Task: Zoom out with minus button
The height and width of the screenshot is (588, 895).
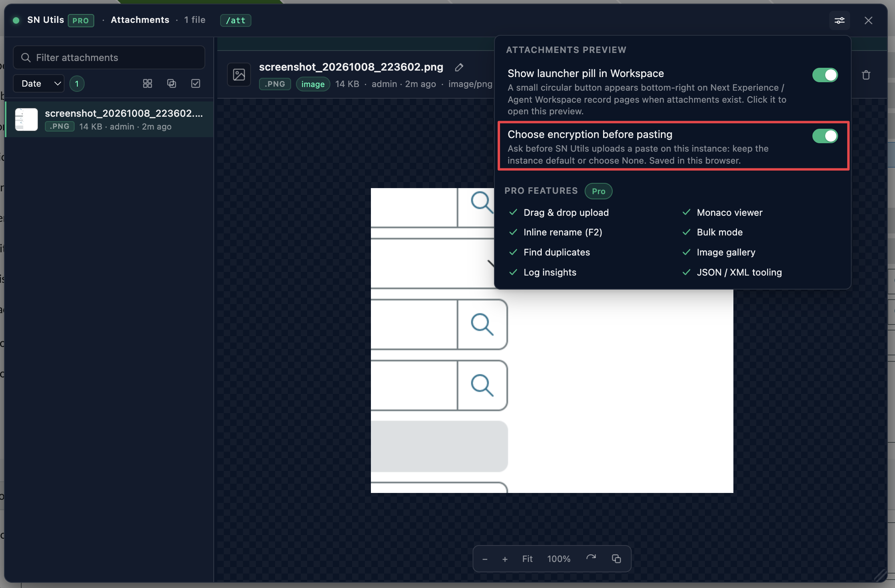Action: pos(485,559)
